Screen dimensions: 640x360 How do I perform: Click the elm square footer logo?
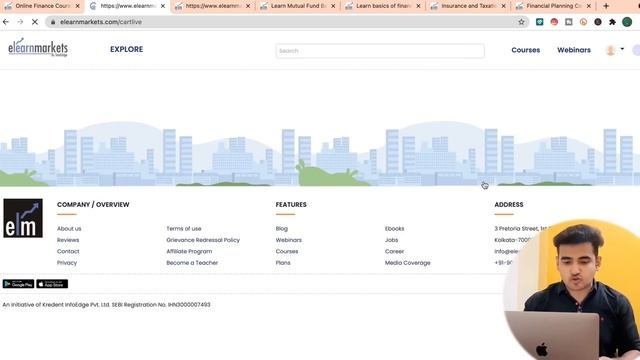(23, 218)
